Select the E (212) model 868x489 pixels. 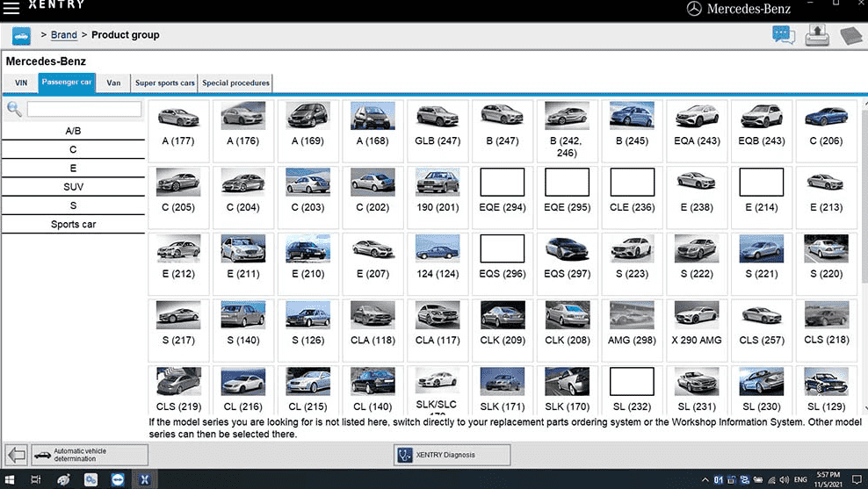pos(178,263)
